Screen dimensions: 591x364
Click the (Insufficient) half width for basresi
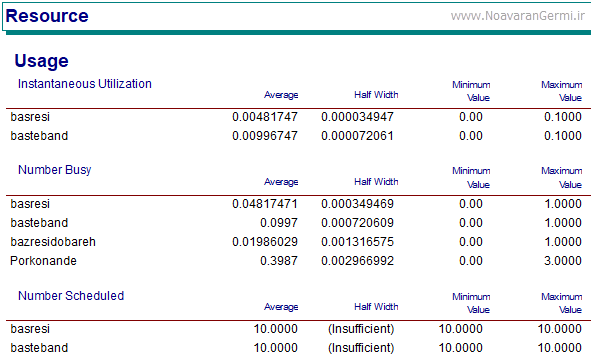click(361, 329)
